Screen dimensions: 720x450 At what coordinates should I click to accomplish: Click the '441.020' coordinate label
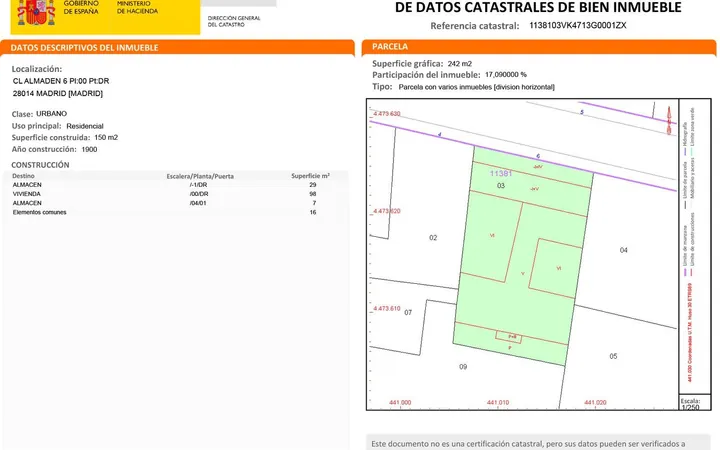point(595,403)
